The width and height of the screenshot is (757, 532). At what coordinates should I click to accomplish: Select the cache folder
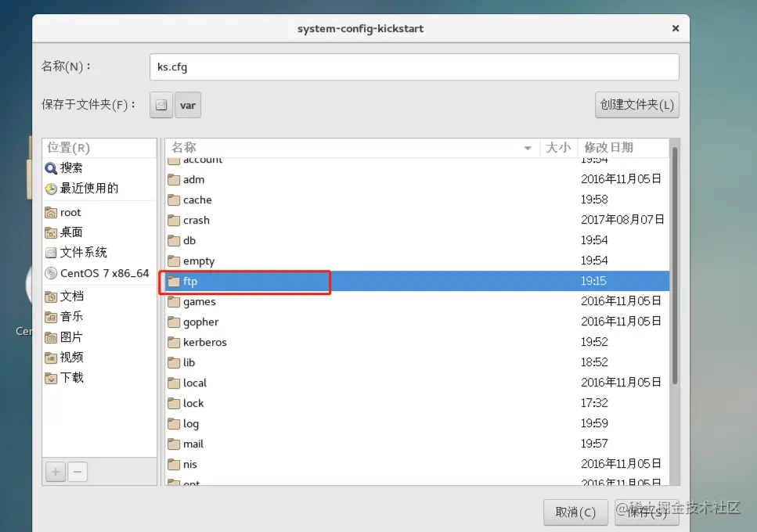[x=417, y=199]
